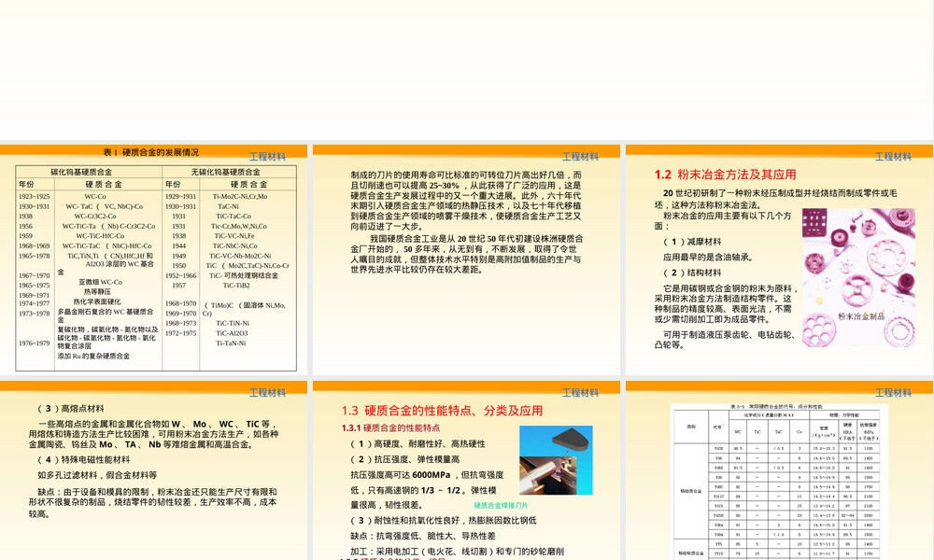Click the line 应用最早的是含油轴承
The width and height of the screenshot is (934, 560).
click(x=708, y=257)
